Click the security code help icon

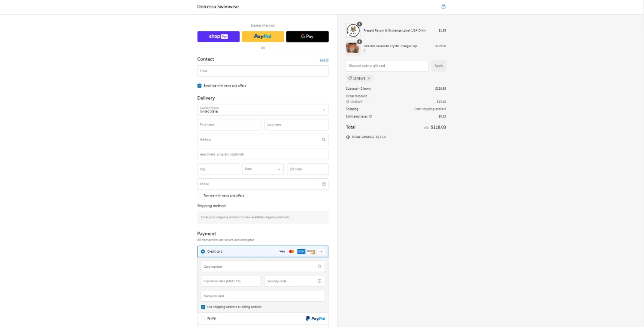tap(319, 281)
